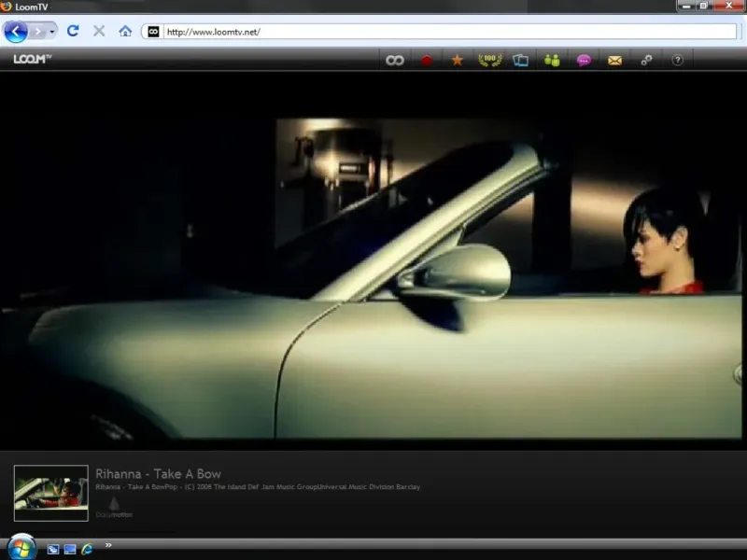The width and height of the screenshot is (747, 560).
Task: Open chat via the pink speech bubble
Action: 584,60
